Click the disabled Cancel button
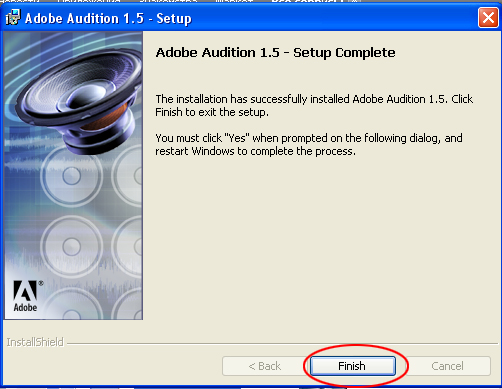 click(x=447, y=366)
